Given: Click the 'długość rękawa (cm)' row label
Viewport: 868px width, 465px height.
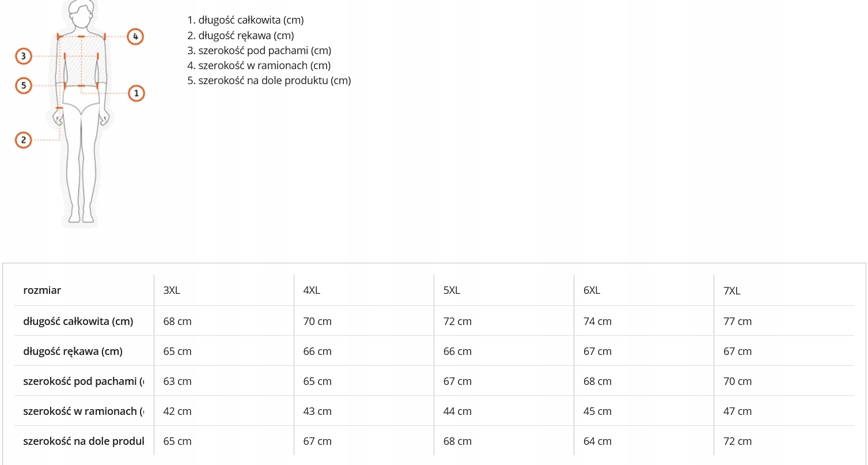Looking at the screenshot, I should click(x=73, y=351).
